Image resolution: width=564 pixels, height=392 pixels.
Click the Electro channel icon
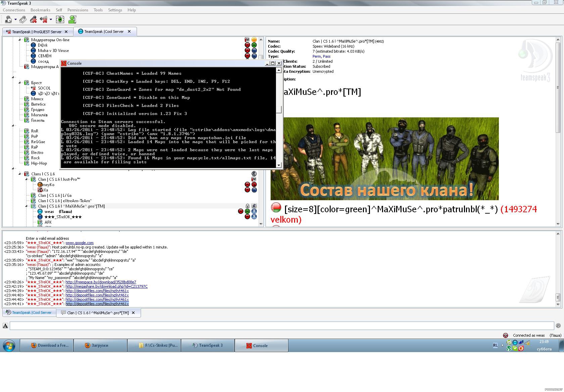pos(27,153)
